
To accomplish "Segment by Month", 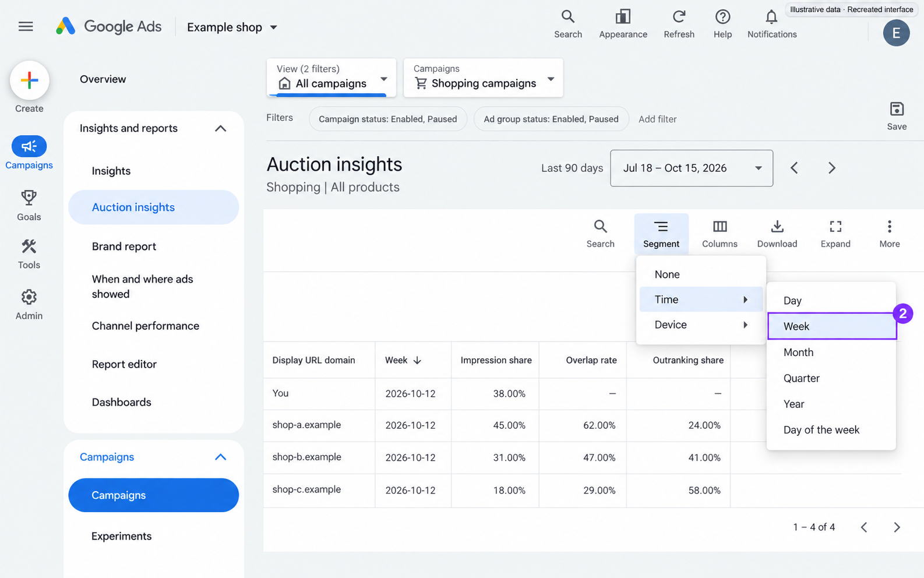I will pyautogui.click(x=831, y=353).
